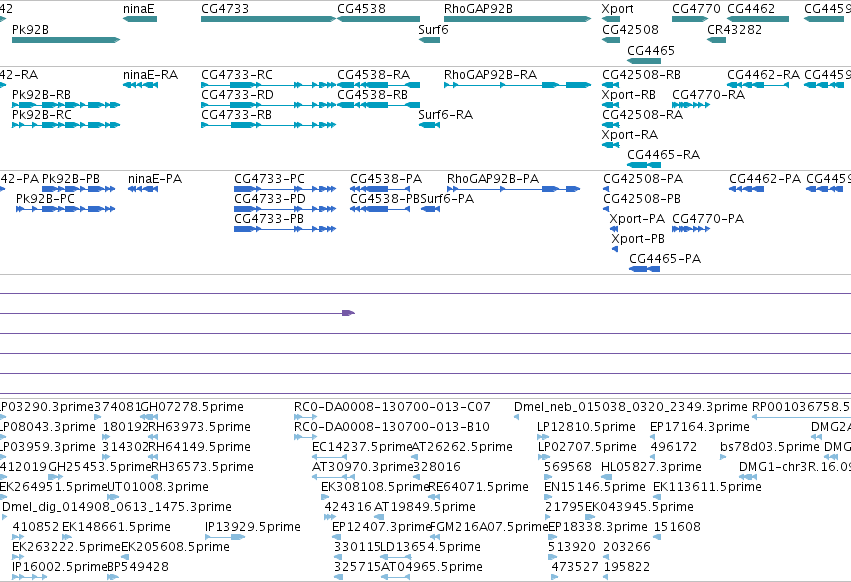The width and height of the screenshot is (851, 582).
Task: Select transcript CG4538-RB label
Action: click(372, 94)
